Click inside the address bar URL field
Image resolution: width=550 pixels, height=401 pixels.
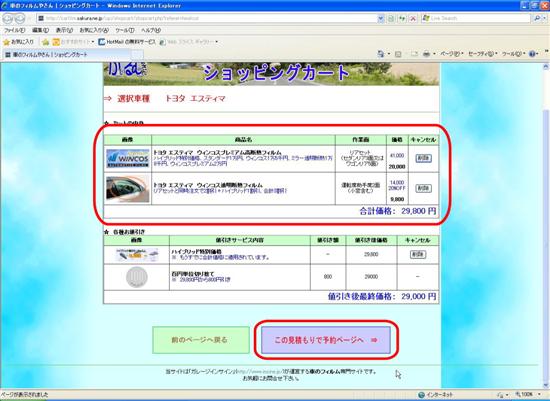(207, 18)
